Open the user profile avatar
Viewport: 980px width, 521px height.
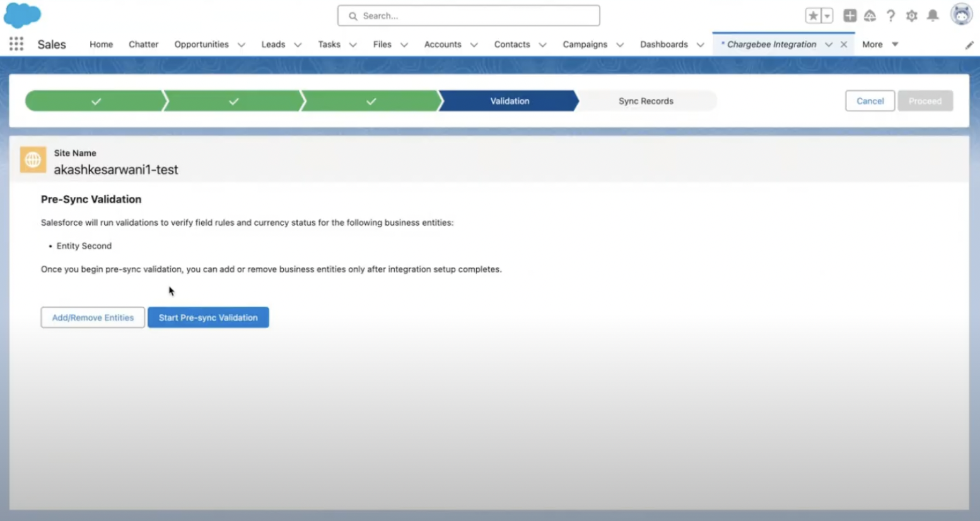pos(961,15)
